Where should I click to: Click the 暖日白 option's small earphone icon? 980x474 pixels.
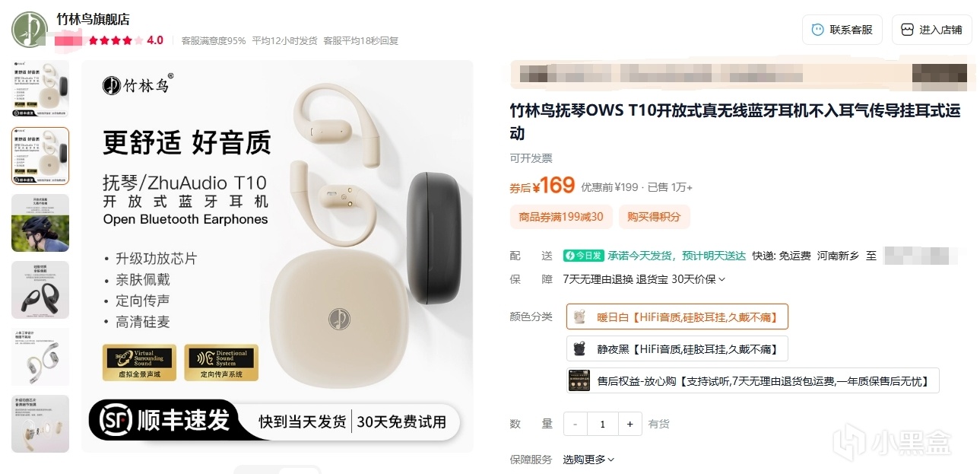pyautogui.click(x=580, y=316)
